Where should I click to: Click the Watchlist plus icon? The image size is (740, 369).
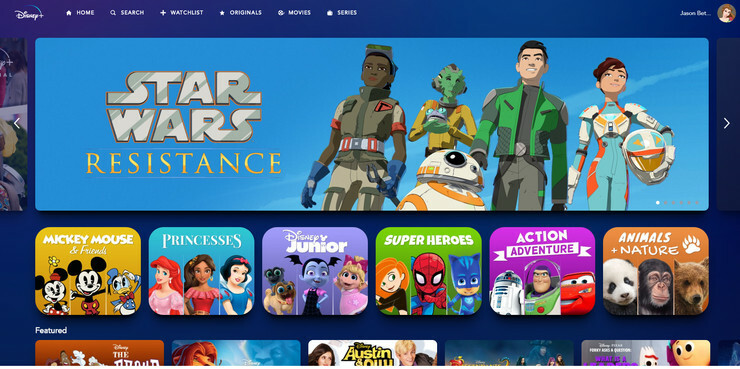click(163, 13)
